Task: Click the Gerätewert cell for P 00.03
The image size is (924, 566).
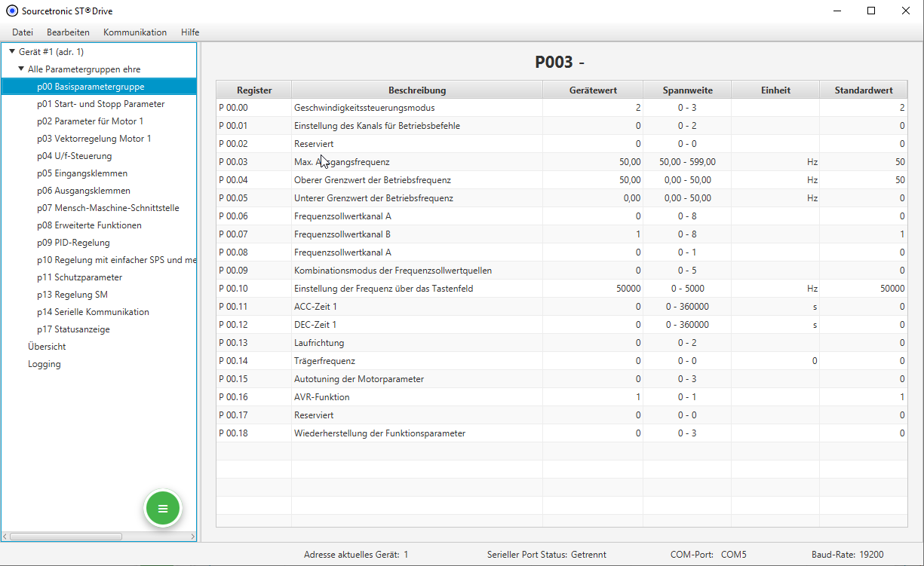Action: [592, 162]
